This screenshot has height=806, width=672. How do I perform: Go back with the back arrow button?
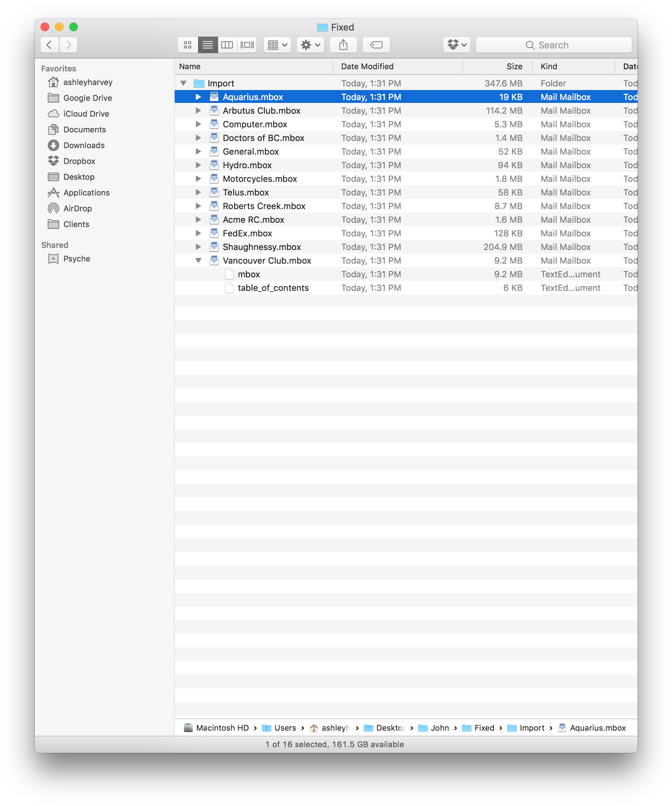[x=49, y=45]
